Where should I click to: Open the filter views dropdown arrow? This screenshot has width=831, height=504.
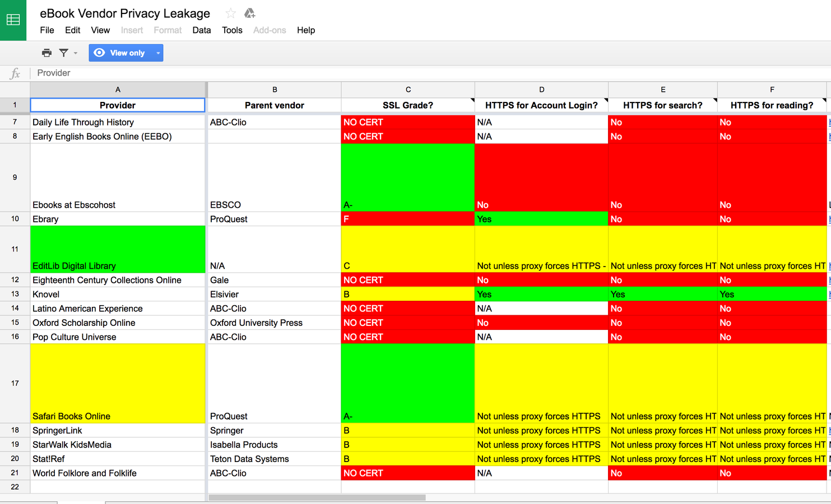pyautogui.click(x=76, y=53)
